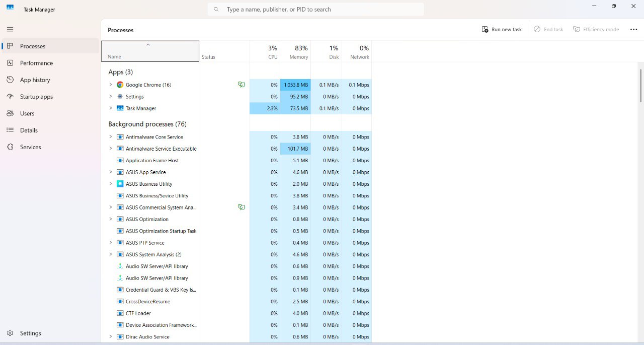Open the more options (...) menu

(633, 29)
